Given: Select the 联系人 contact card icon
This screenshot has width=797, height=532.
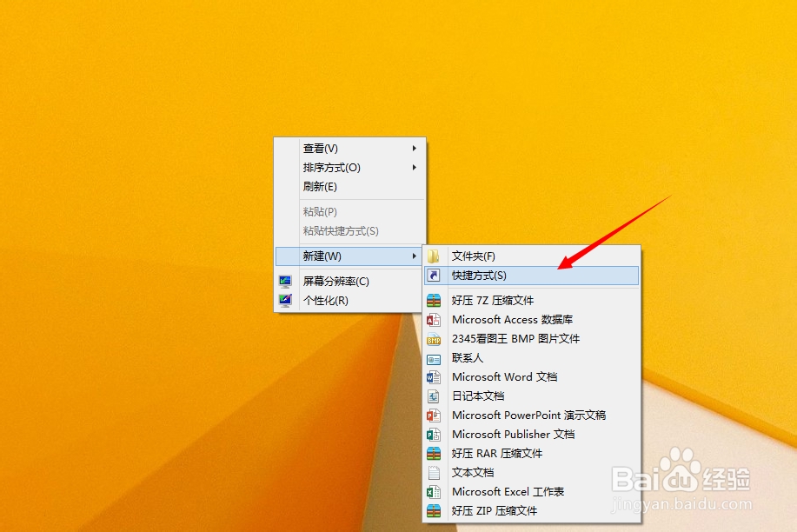Looking at the screenshot, I should 435,357.
